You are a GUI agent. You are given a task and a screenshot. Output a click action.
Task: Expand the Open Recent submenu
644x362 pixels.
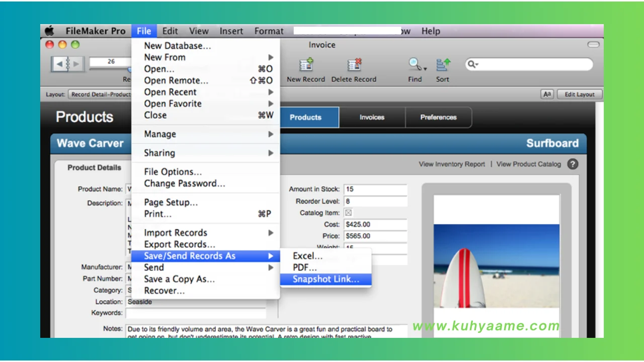click(x=271, y=92)
